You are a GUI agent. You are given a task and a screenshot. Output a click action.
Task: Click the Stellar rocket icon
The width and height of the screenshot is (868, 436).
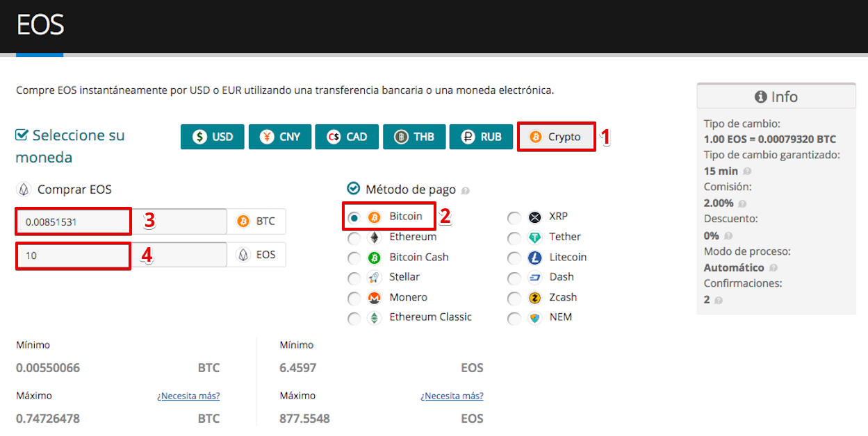(x=375, y=278)
